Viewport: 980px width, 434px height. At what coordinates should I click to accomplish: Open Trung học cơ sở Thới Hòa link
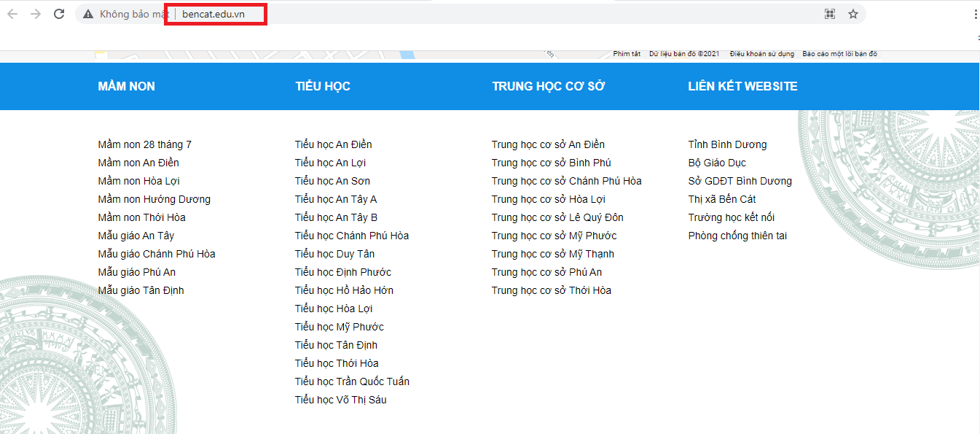(x=552, y=290)
